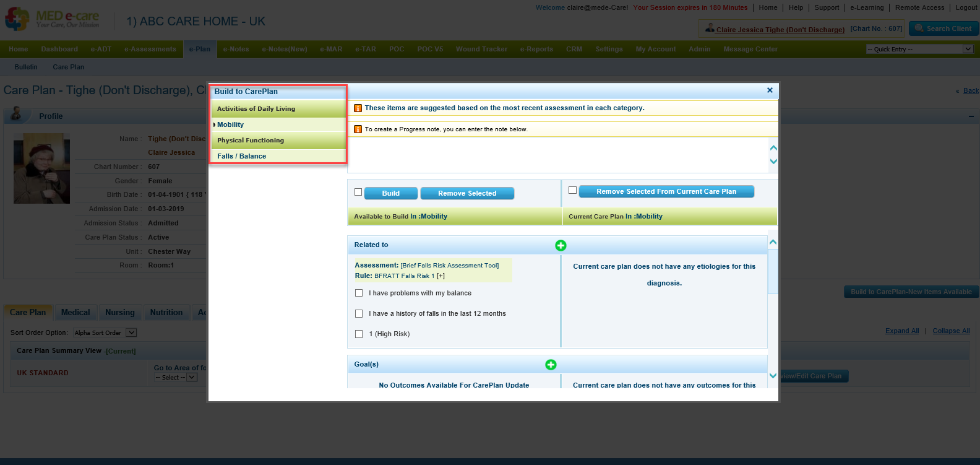Click Remove Selected From Current Care Plan
Viewport: 980px width, 465px height.
[666, 192]
